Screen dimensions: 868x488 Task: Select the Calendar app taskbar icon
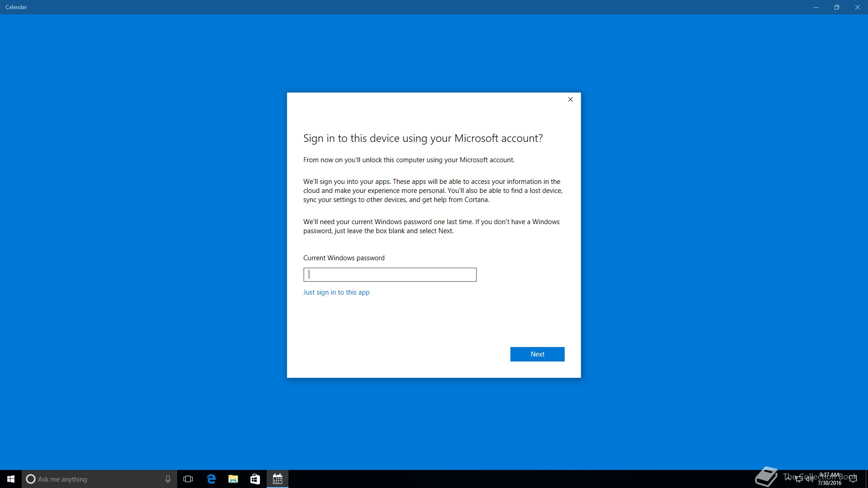tap(278, 479)
